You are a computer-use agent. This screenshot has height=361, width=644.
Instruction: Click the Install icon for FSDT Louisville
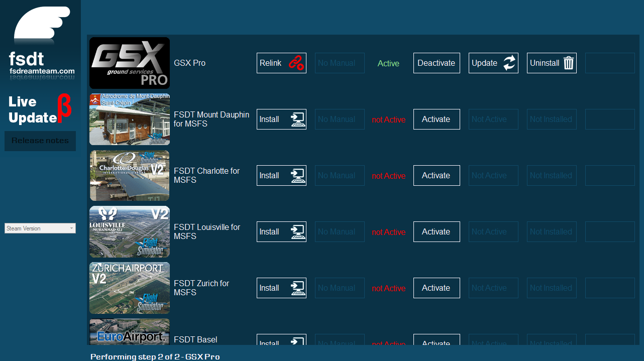297,232
